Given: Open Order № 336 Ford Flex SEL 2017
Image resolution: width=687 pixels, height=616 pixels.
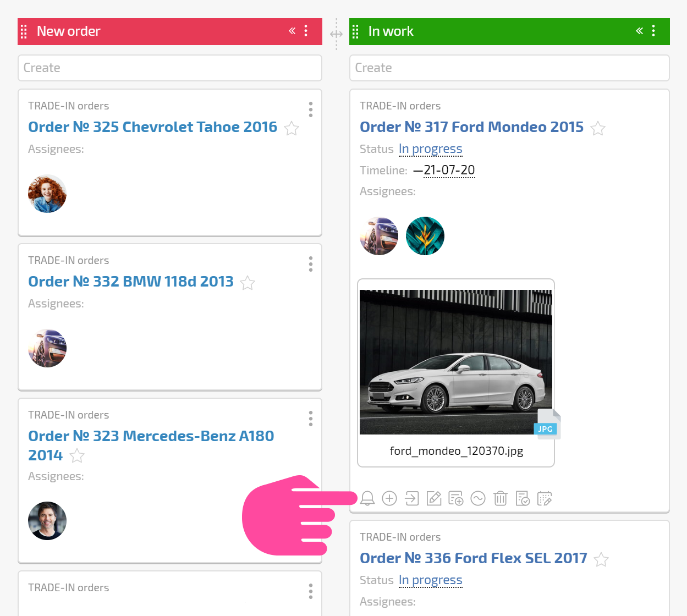Looking at the screenshot, I should [x=474, y=558].
